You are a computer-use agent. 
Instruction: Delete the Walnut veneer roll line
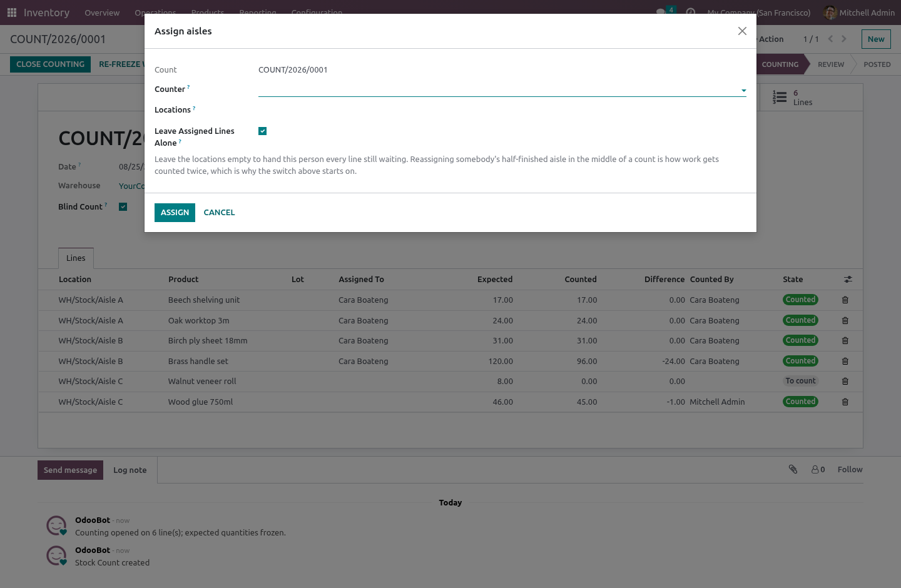[x=845, y=382]
